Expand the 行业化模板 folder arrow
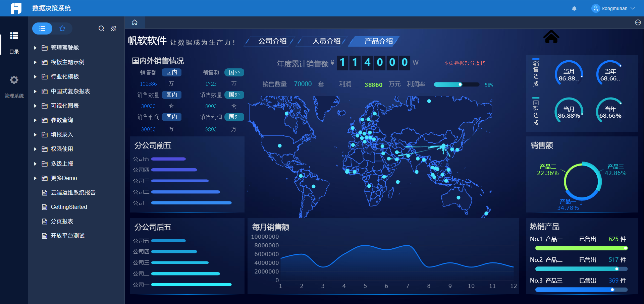The image size is (644, 304). pyautogui.click(x=35, y=77)
